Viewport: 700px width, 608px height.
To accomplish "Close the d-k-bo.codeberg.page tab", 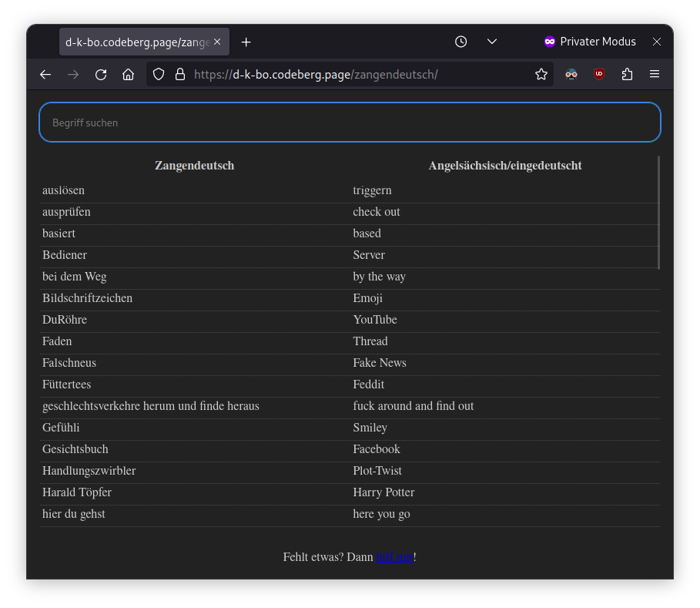I will point(217,42).
